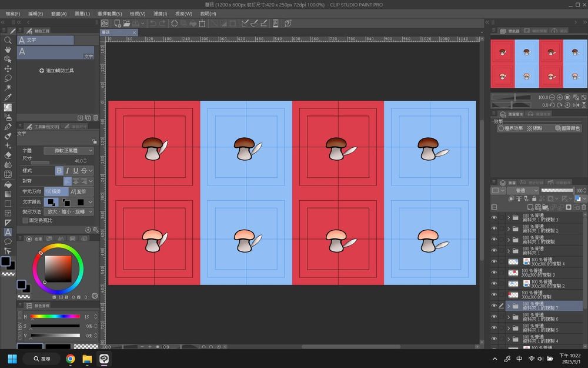Open the layer blend mode 普通 dropdown
The width and height of the screenshot is (588, 368).
click(x=523, y=191)
